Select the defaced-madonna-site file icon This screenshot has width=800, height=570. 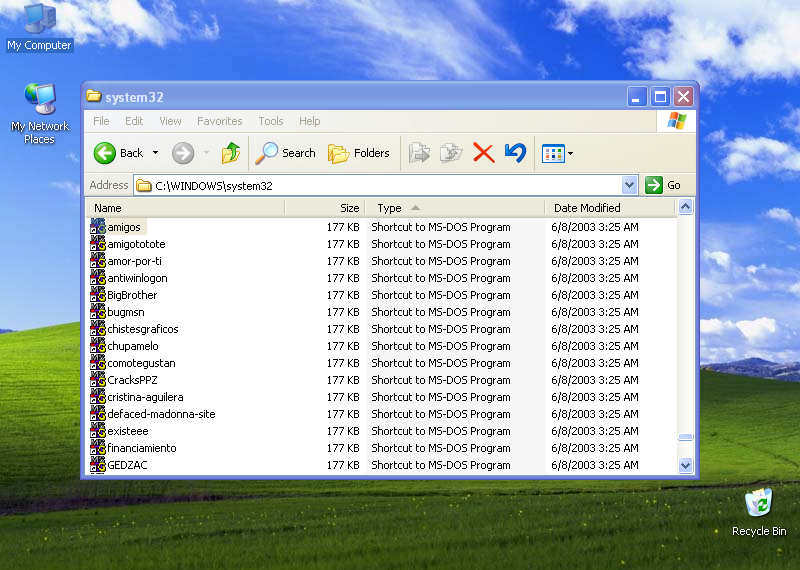pos(98,413)
